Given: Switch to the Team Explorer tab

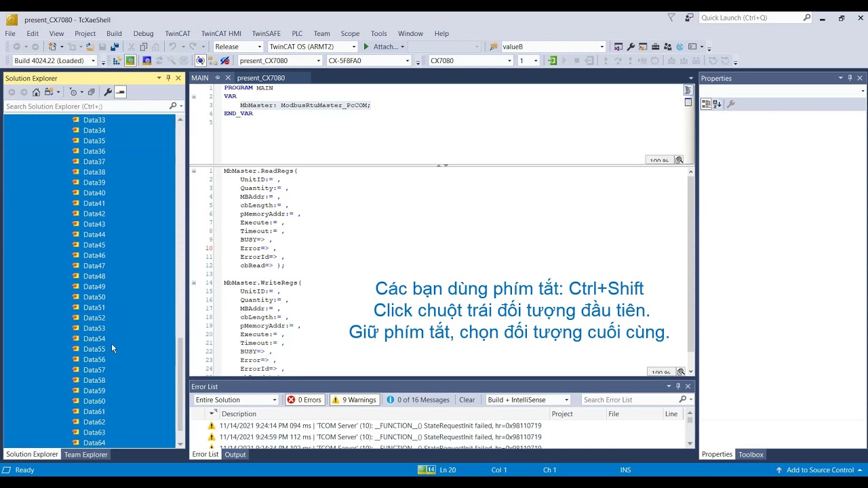Looking at the screenshot, I should pos(85,455).
